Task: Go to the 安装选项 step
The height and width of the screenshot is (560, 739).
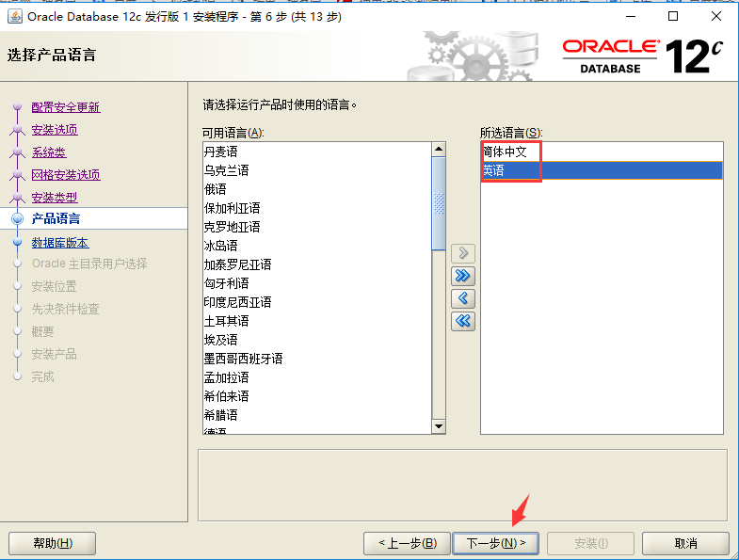Action: click(55, 130)
